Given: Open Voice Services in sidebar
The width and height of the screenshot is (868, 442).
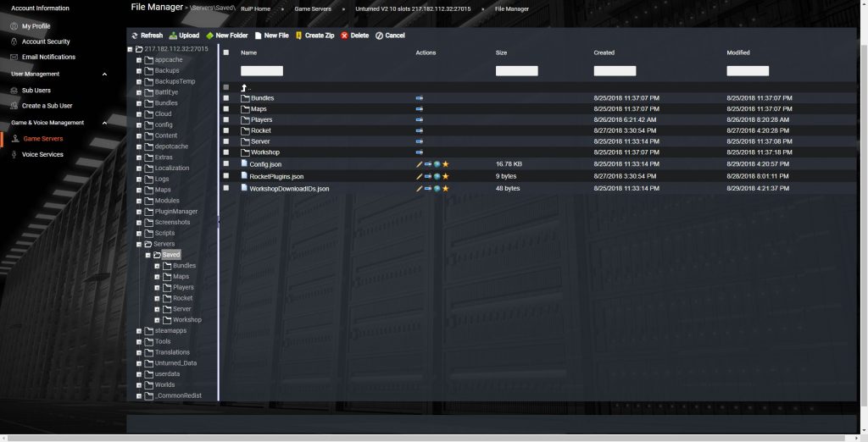Looking at the screenshot, I should pyautogui.click(x=42, y=155).
